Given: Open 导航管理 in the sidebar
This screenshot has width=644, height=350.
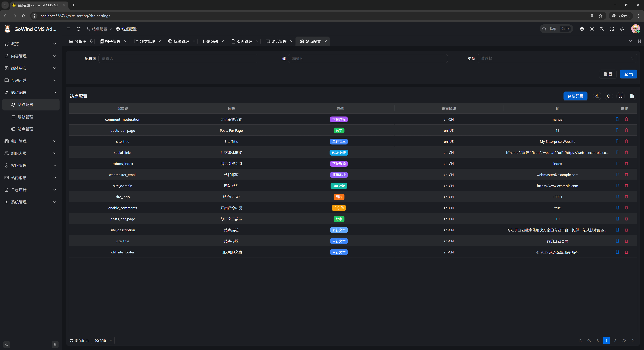Looking at the screenshot, I should pyautogui.click(x=25, y=117).
